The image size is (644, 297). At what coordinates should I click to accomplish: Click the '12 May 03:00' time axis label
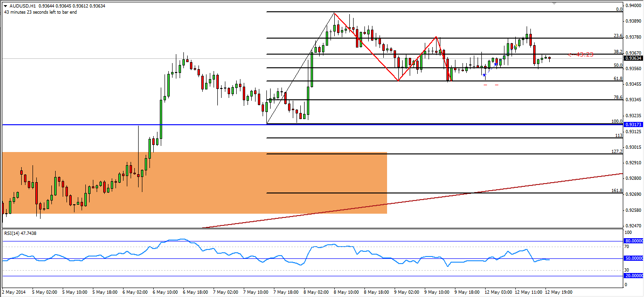(499, 292)
